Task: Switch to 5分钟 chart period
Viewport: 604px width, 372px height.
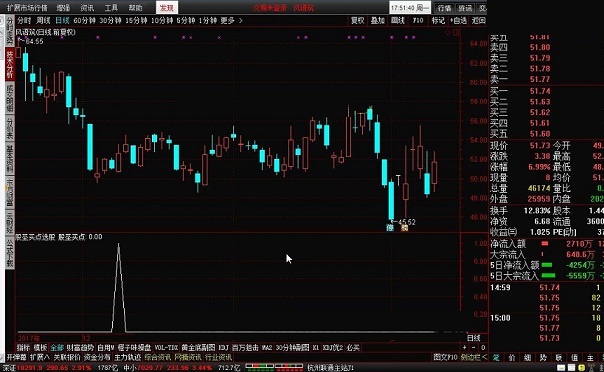Action: point(186,20)
